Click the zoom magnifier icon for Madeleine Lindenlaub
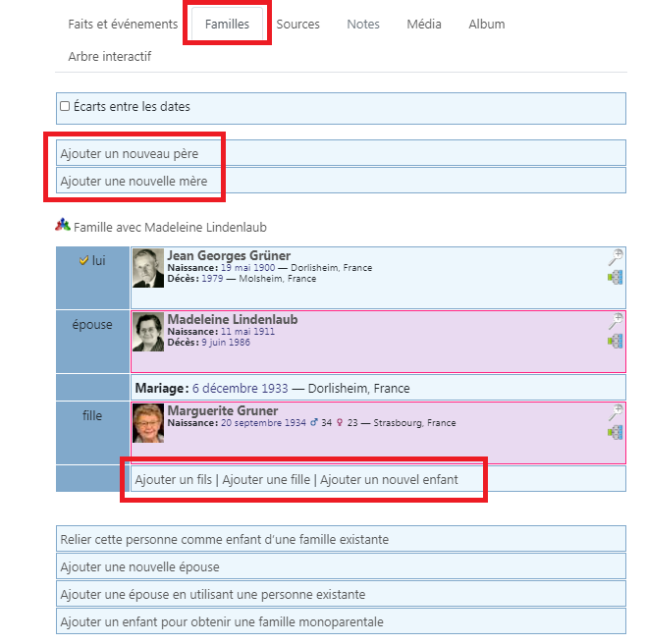Screen dimensions: 646x644 pyautogui.click(x=616, y=322)
